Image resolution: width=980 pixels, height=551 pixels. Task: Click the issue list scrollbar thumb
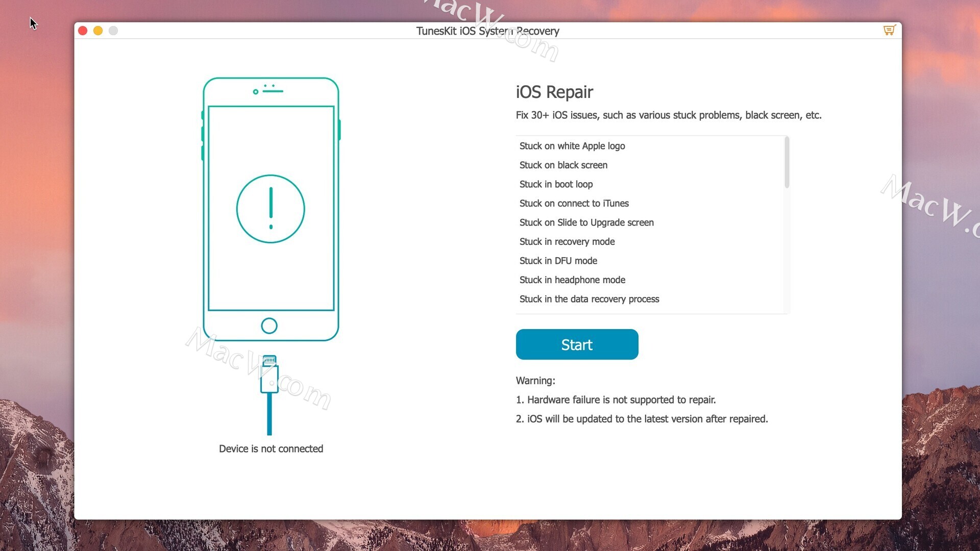tap(787, 163)
